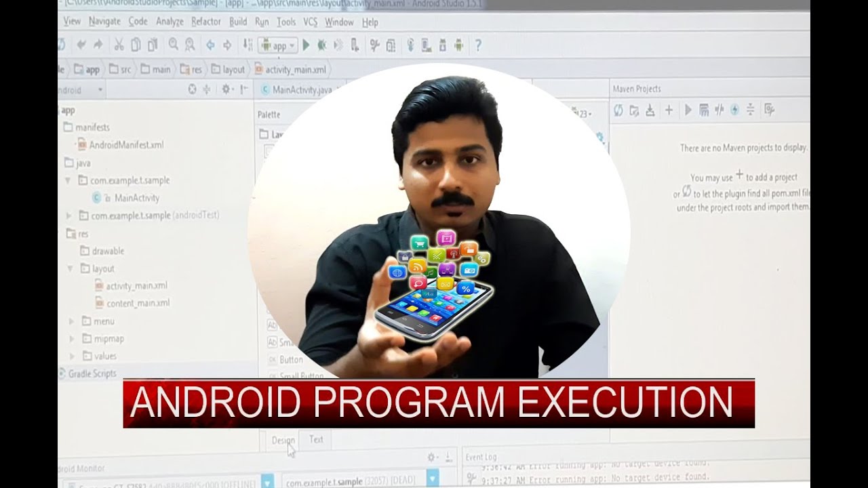868x488 pixels.
Task: Click the Cut scissors icon in toolbar
Action: click(x=119, y=45)
